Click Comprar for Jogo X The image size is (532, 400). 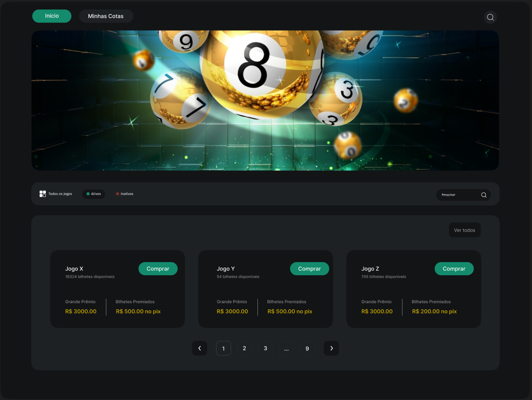click(158, 268)
